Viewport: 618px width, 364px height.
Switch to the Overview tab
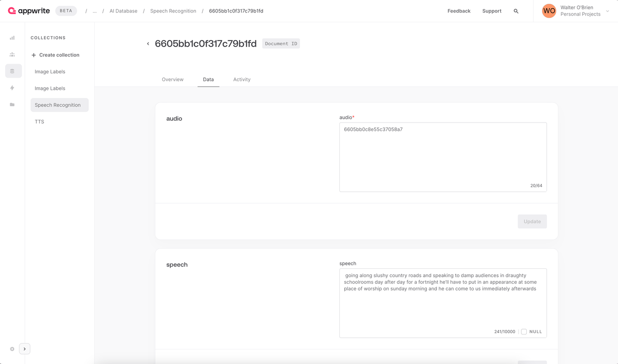pyautogui.click(x=172, y=80)
